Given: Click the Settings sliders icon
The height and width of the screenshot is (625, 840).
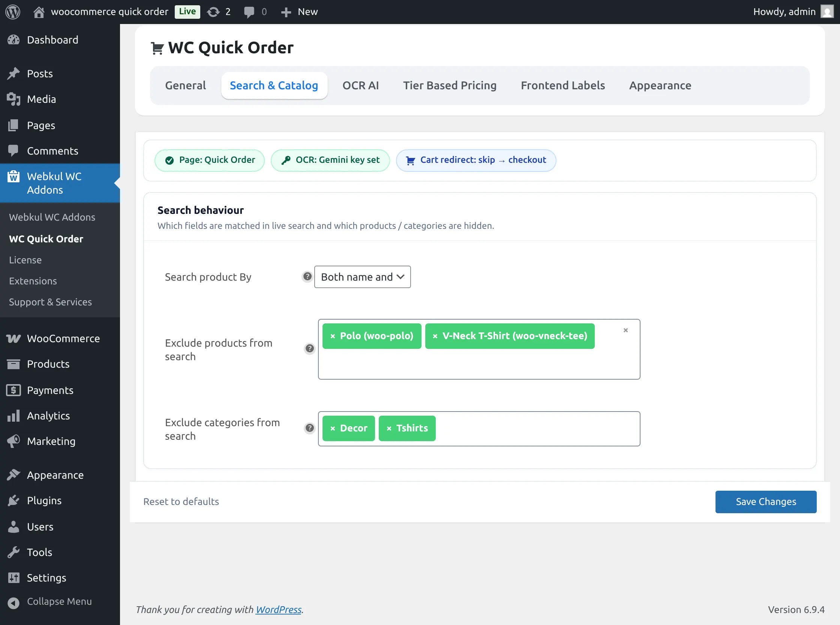Looking at the screenshot, I should point(13,578).
